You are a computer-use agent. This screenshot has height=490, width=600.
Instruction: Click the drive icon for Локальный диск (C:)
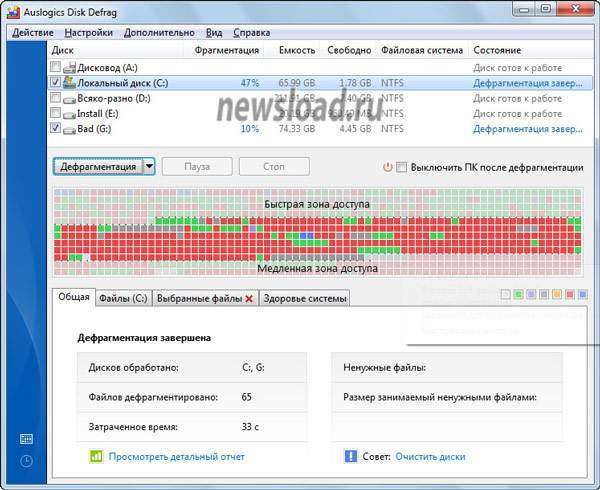[x=69, y=83]
